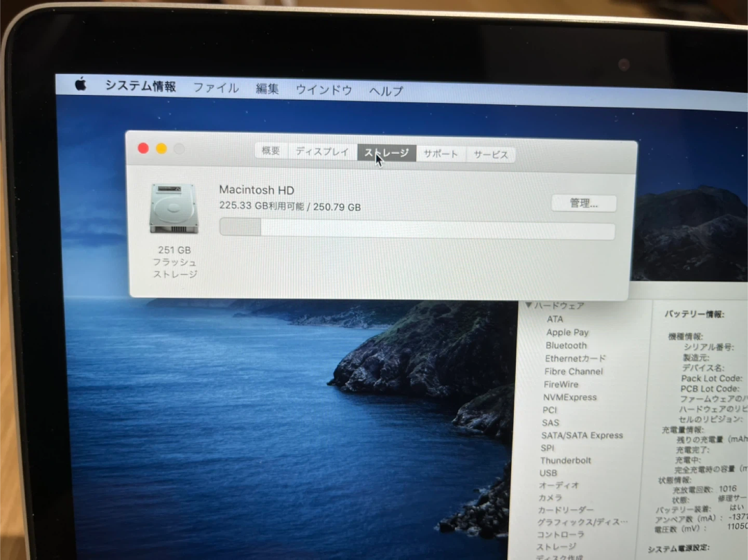Click the 管理... button
Image resolution: width=748 pixels, height=560 pixels.
(x=584, y=203)
